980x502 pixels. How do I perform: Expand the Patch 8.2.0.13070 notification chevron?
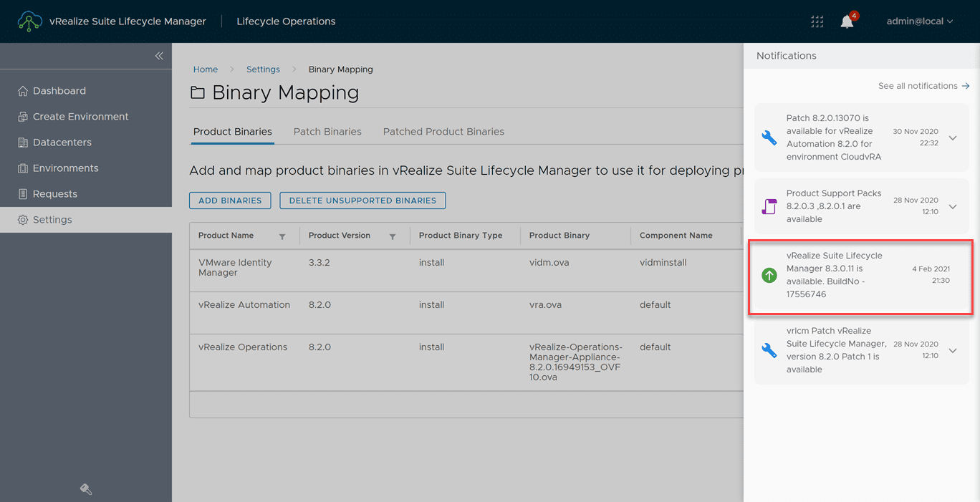coord(953,137)
